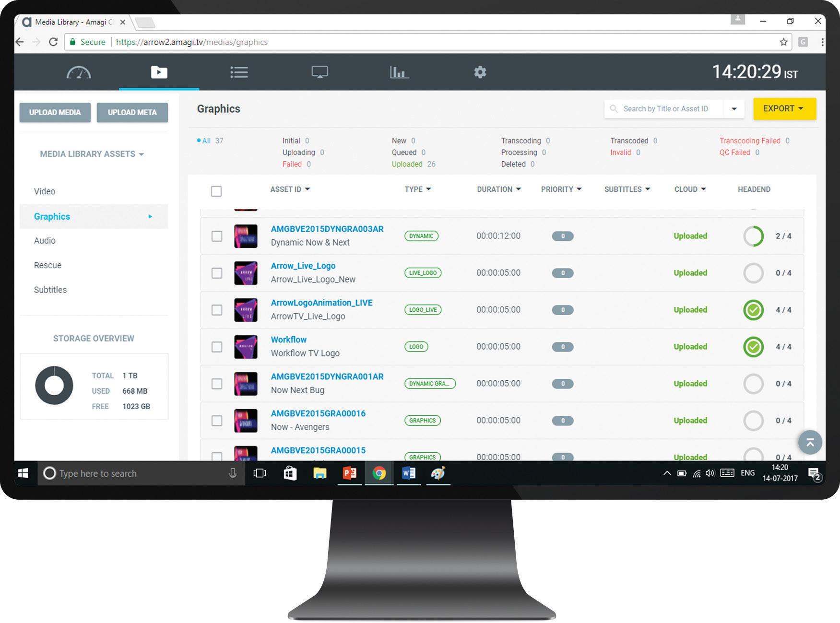
Task: Select Rescue in the sidebar
Action: [x=47, y=265]
